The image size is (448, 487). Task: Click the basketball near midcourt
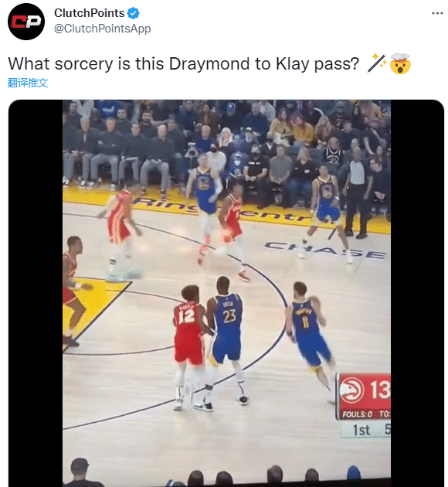(x=227, y=238)
